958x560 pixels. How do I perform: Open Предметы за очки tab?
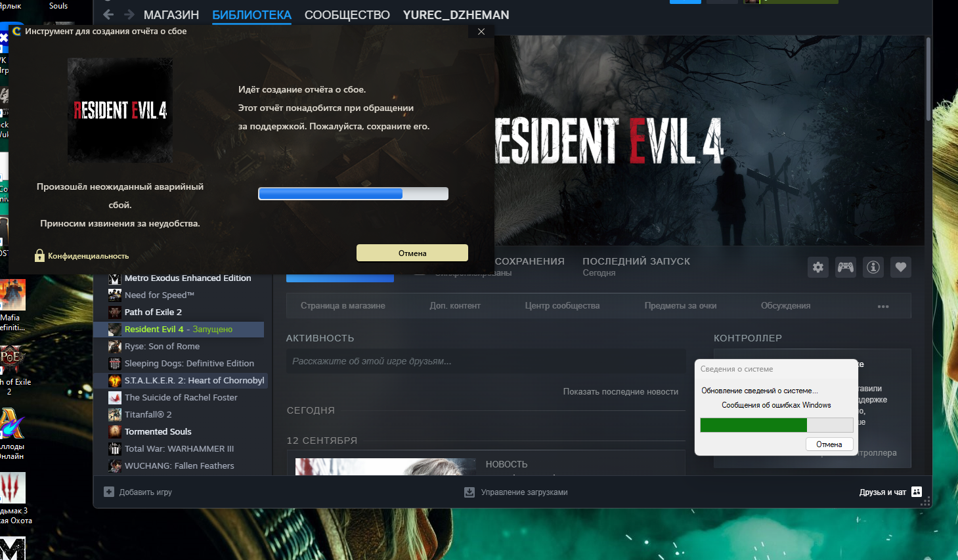coord(680,306)
